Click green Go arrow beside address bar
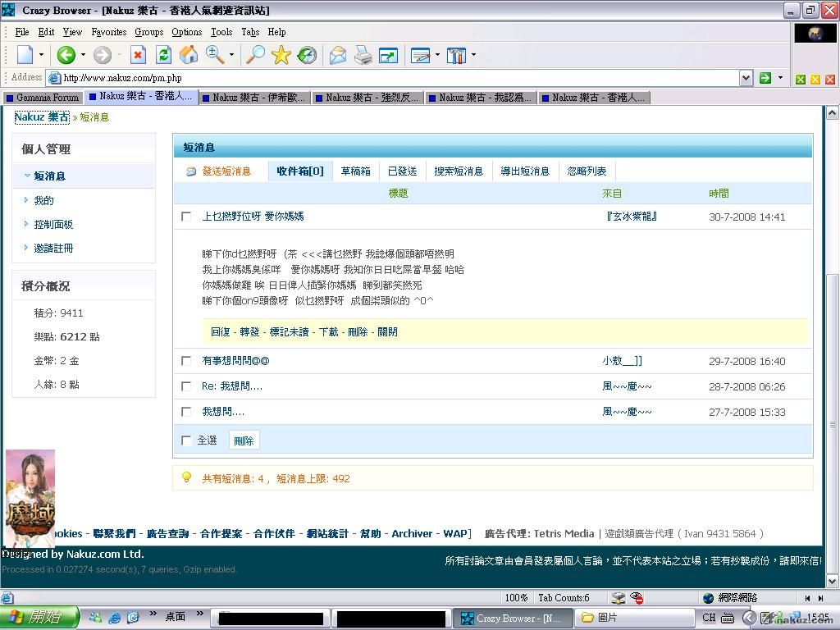This screenshot has width=840, height=630. click(765, 78)
